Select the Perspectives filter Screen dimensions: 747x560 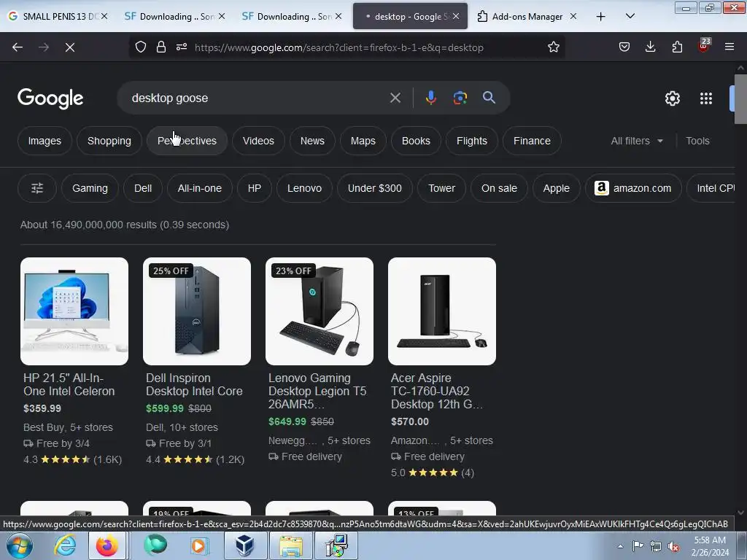(187, 141)
